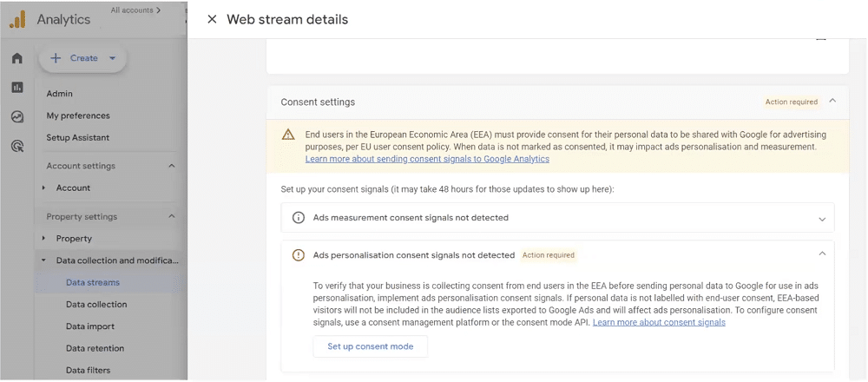This screenshot has width=868, height=382.
Task: Click the plus icon on Create button
Action: coord(56,58)
